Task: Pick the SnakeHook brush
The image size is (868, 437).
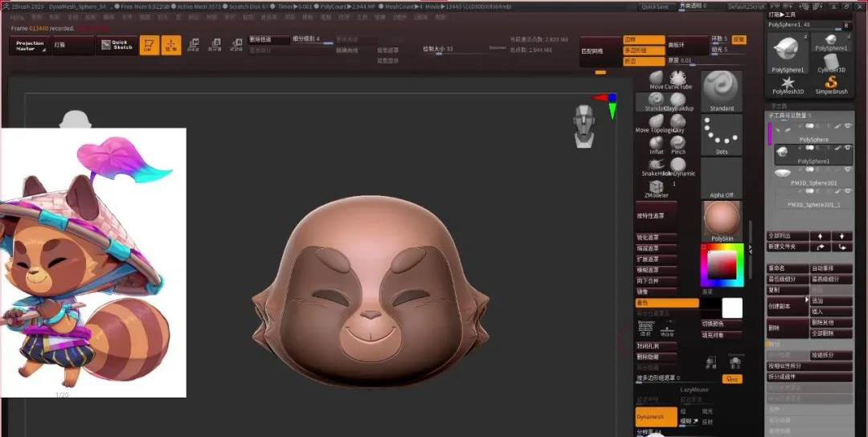Action: [x=657, y=166]
